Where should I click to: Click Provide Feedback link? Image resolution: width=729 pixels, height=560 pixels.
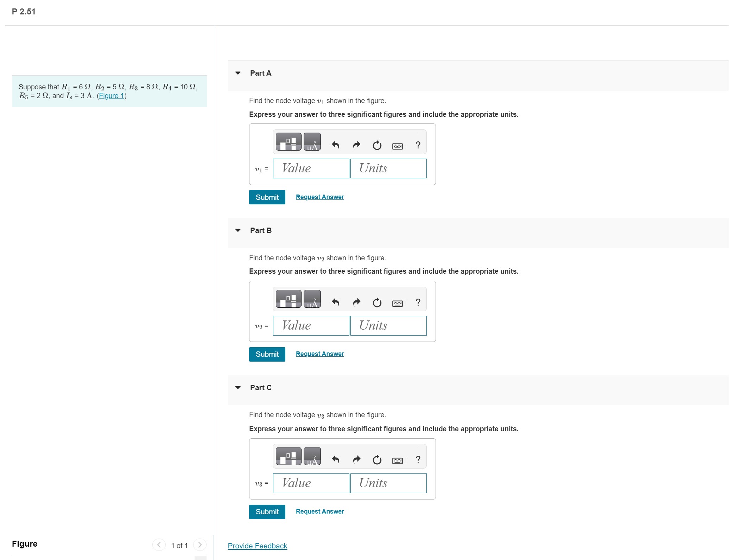[257, 546]
